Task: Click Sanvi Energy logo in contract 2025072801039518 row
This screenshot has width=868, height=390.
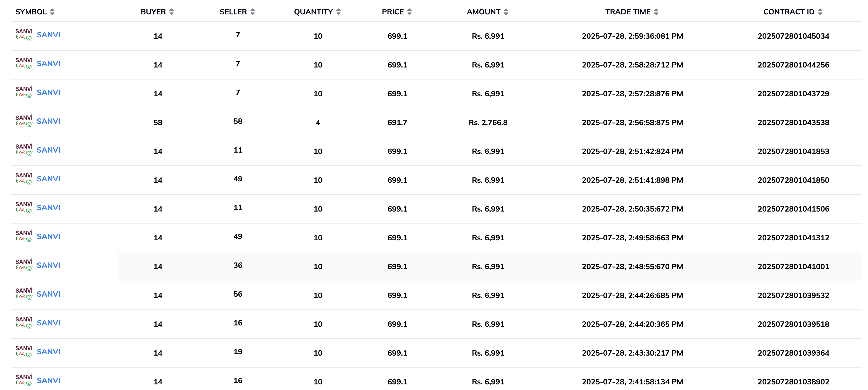Action: pyautogui.click(x=24, y=323)
